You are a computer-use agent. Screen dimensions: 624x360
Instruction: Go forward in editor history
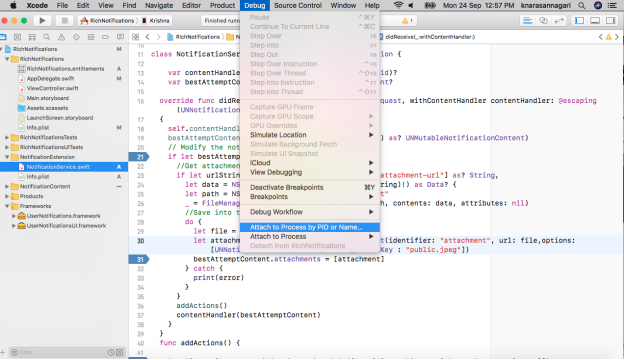[x=158, y=37]
